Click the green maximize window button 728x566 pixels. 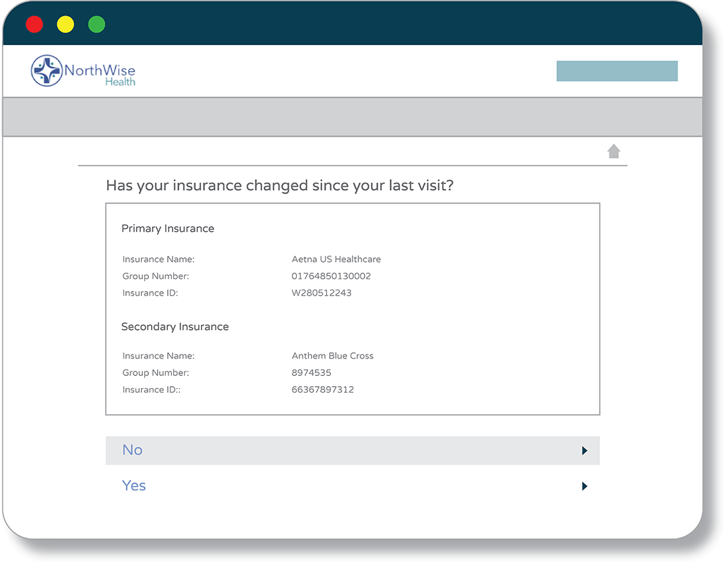point(96,25)
